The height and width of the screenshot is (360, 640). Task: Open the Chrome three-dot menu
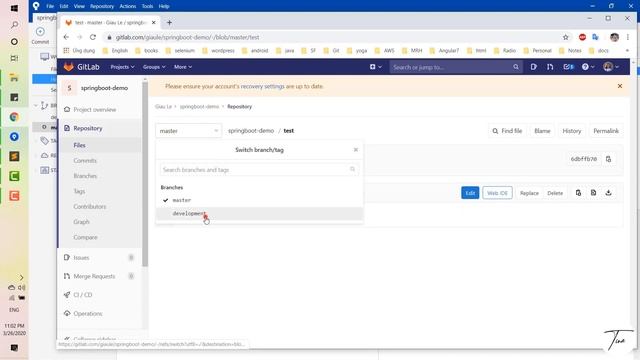[628, 37]
